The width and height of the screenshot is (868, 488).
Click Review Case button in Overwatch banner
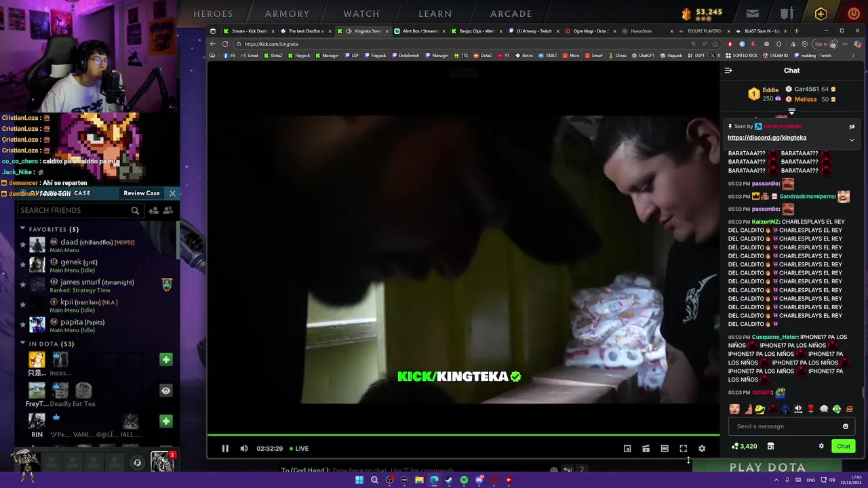click(x=142, y=193)
